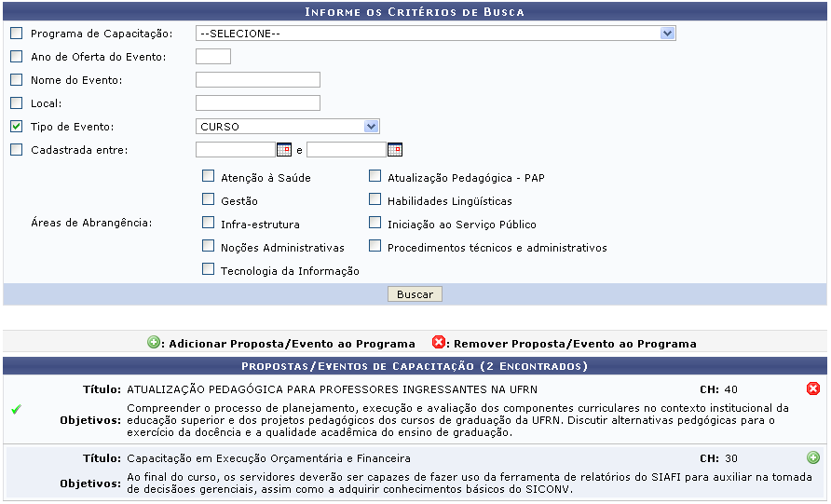831x504 pixels.
Task: Add Capacitação em Execução Orçamentária to program
Action: [x=813, y=457]
